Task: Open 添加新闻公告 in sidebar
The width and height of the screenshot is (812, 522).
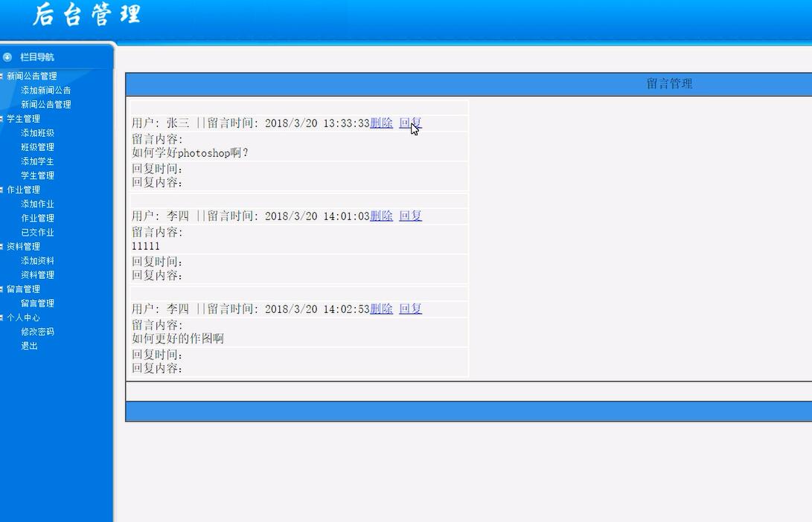Action: [46, 90]
